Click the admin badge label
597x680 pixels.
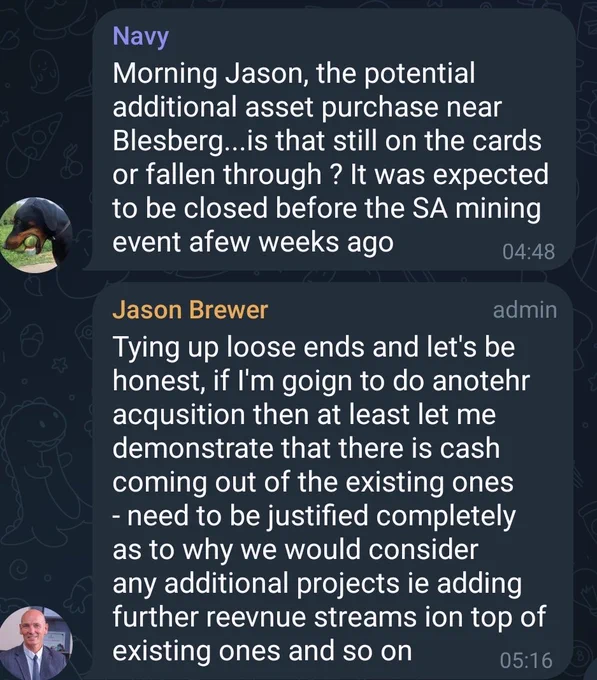click(525, 311)
